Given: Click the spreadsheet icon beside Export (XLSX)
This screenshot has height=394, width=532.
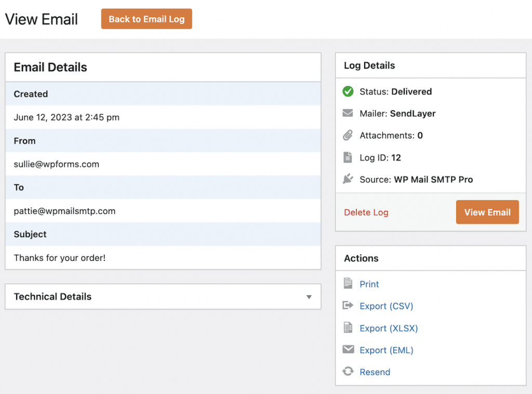Looking at the screenshot, I should pos(349,327).
